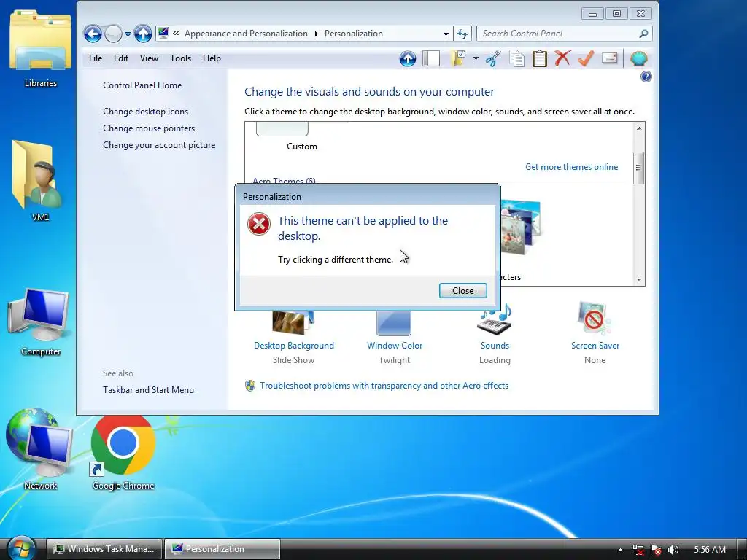The image size is (747, 560).
Task: Click the Search Control Panel field
Action: pos(564,34)
